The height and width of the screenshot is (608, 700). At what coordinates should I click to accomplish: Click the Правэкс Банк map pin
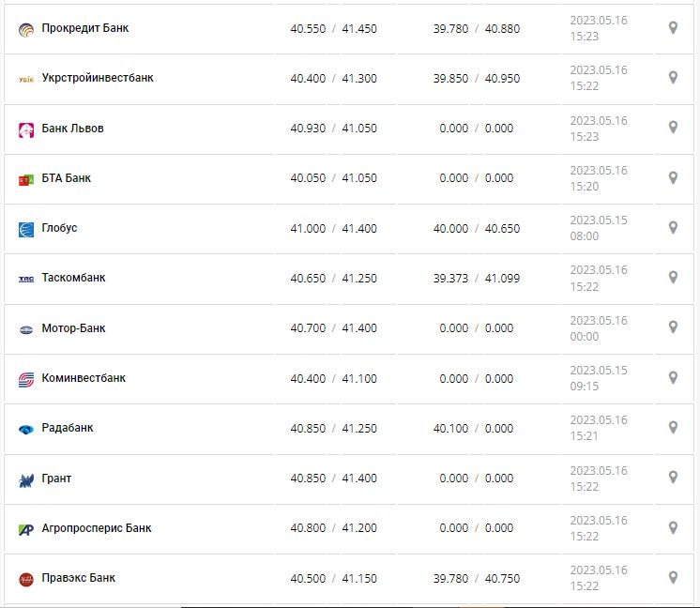point(673,577)
